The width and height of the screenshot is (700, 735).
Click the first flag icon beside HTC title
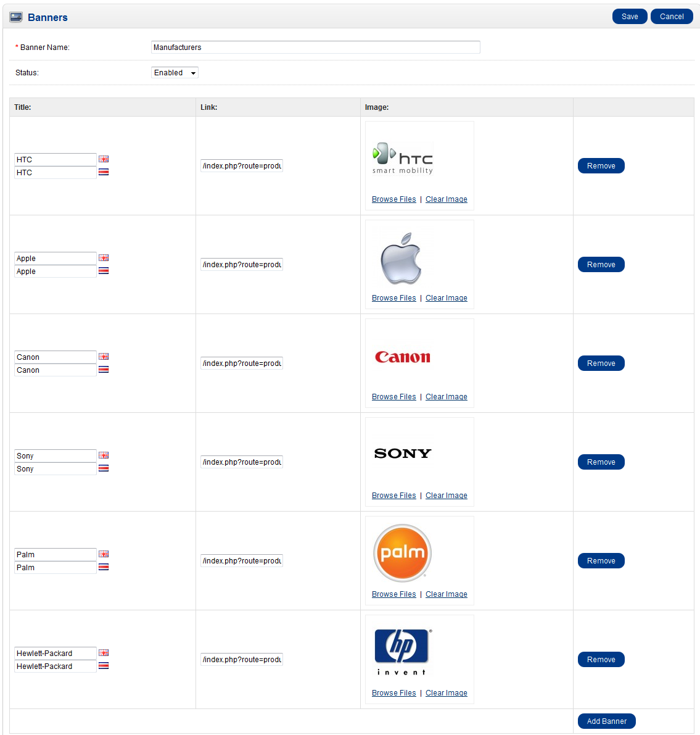pos(104,159)
